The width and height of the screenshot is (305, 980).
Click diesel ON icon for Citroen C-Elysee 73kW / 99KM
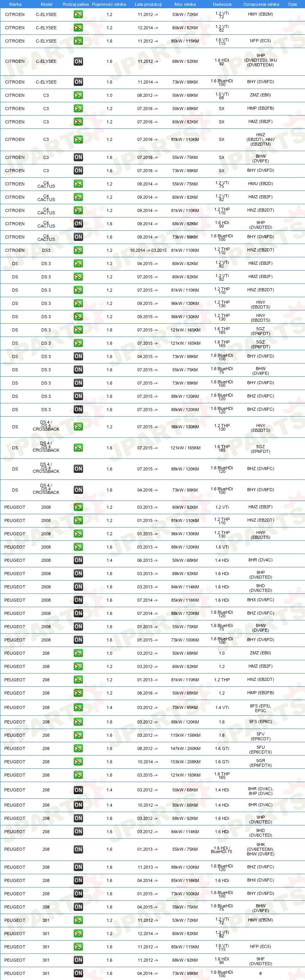coord(78,82)
